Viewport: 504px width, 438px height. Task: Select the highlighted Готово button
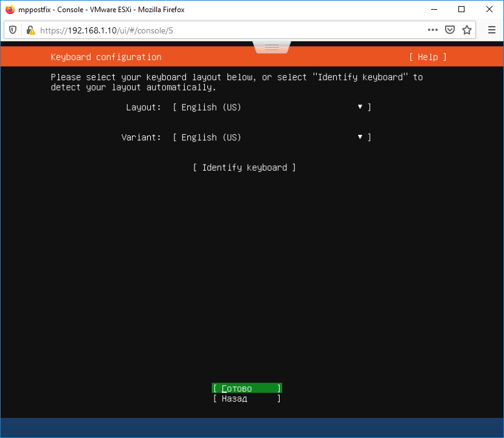click(x=246, y=388)
